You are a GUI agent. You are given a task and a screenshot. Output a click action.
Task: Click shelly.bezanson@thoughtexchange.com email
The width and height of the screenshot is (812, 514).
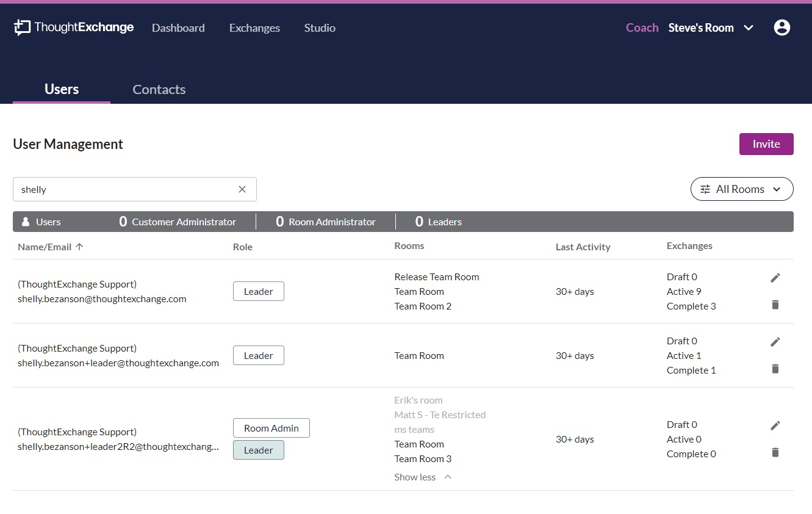pos(102,299)
